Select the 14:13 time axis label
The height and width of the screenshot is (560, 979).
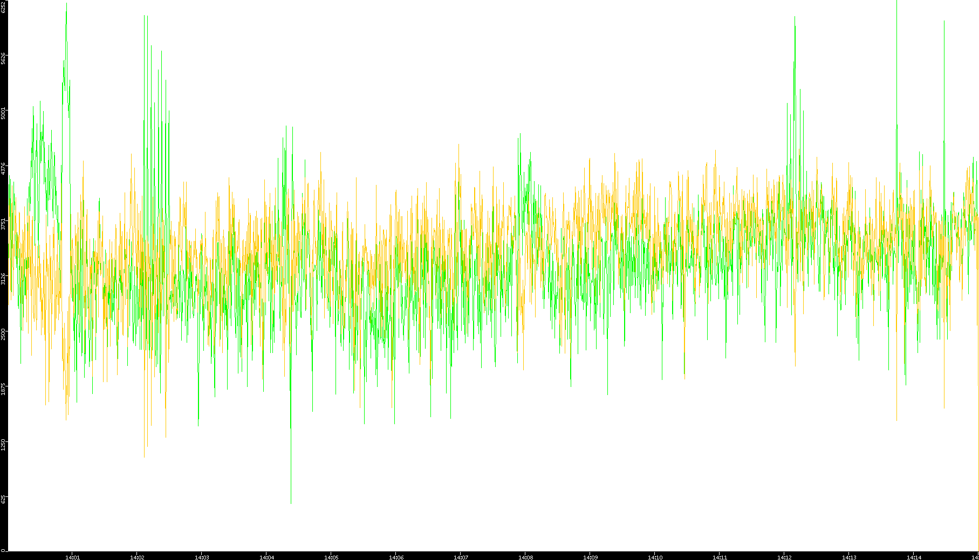[849, 557]
